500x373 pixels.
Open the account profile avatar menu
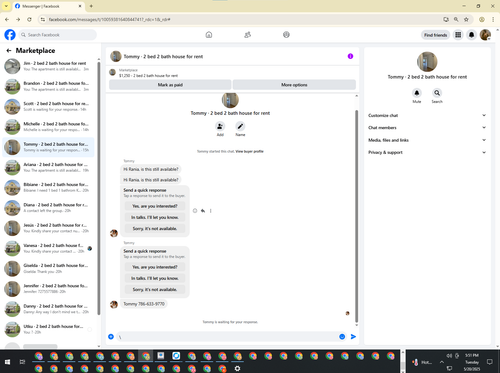485,35
